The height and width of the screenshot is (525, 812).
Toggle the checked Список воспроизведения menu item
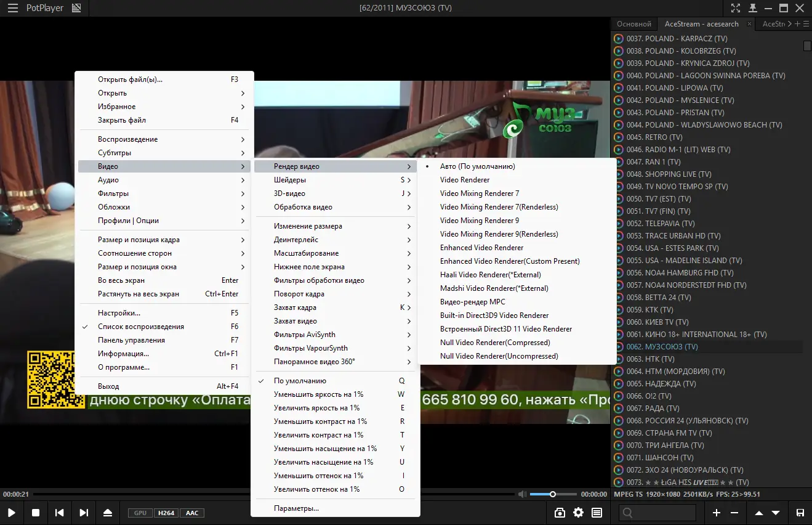(x=164, y=327)
